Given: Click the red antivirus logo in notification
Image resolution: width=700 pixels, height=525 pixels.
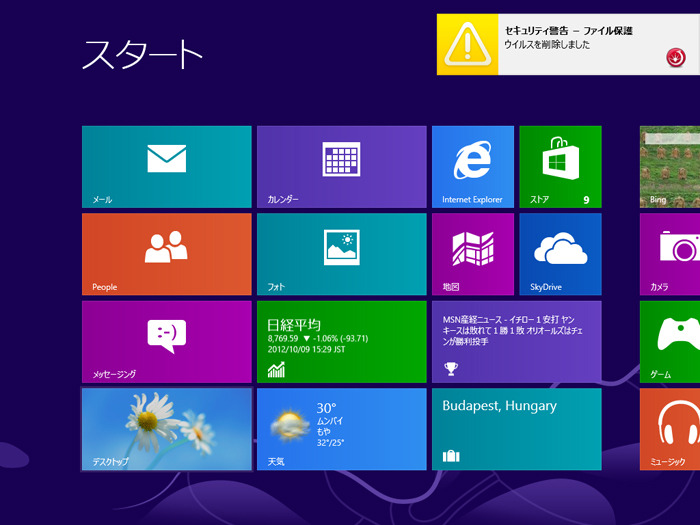Looking at the screenshot, I should pyautogui.click(x=676, y=57).
